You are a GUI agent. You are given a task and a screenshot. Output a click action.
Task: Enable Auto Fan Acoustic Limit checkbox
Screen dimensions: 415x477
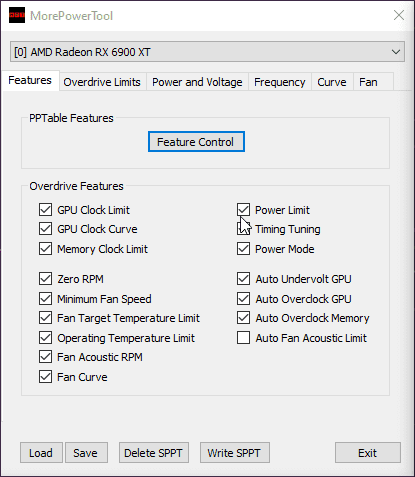(x=243, y=338)
